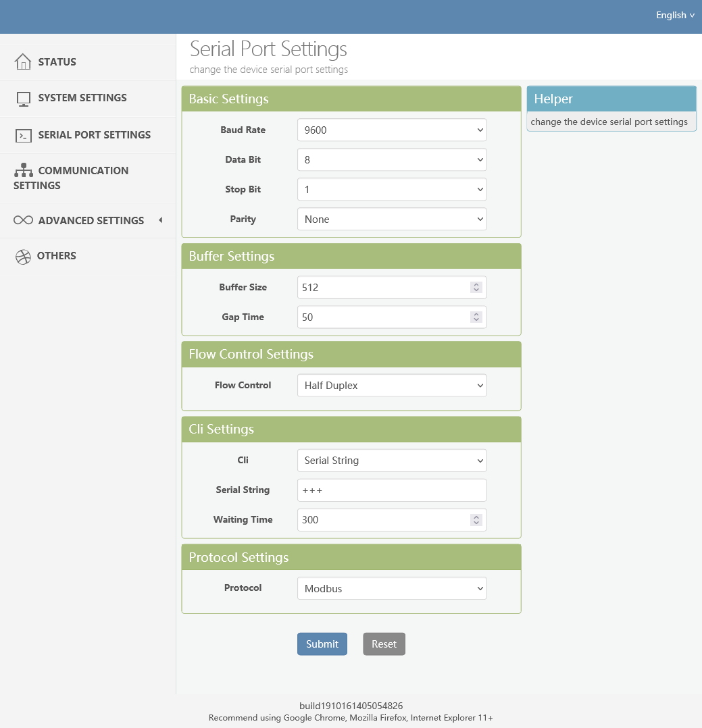Click the Serial Port Settings terminal icon
Viewport: 702px width, 728px height.
pos(24,136)
